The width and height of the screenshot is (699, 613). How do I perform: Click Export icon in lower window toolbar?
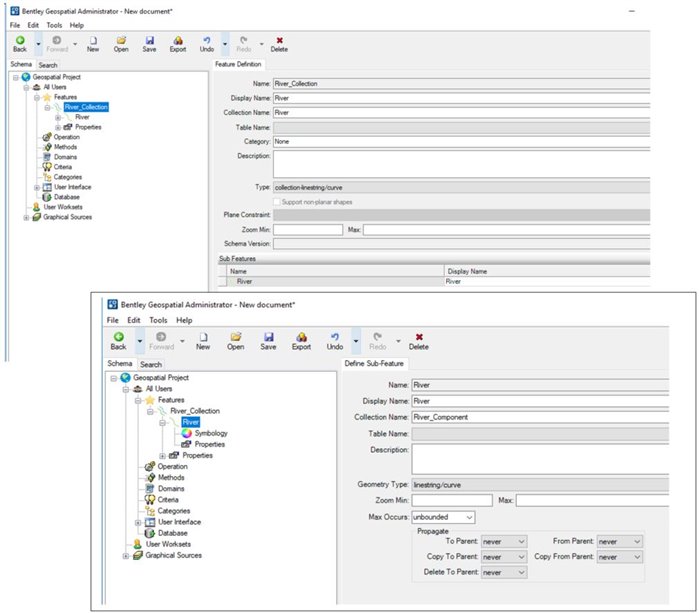[x=301, y=337]
